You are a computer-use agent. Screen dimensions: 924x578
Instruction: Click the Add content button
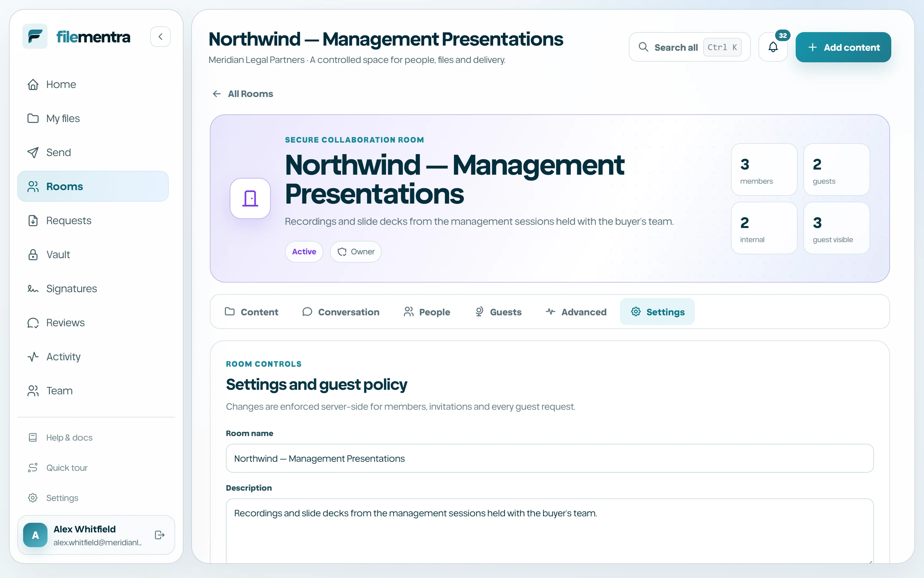coord(843,47)
